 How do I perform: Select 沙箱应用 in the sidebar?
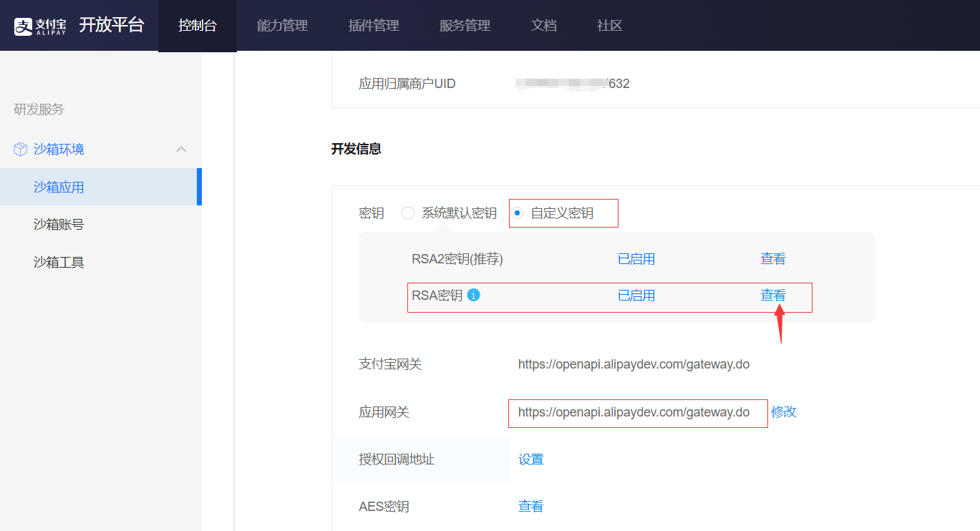[101, 187]
